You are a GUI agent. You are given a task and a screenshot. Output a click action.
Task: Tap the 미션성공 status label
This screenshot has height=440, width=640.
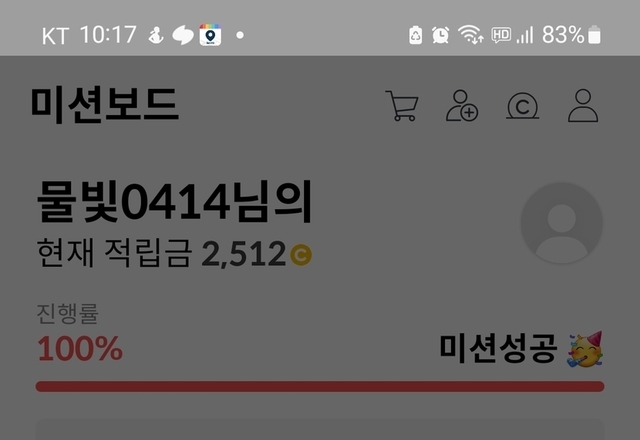coord(498,349)
